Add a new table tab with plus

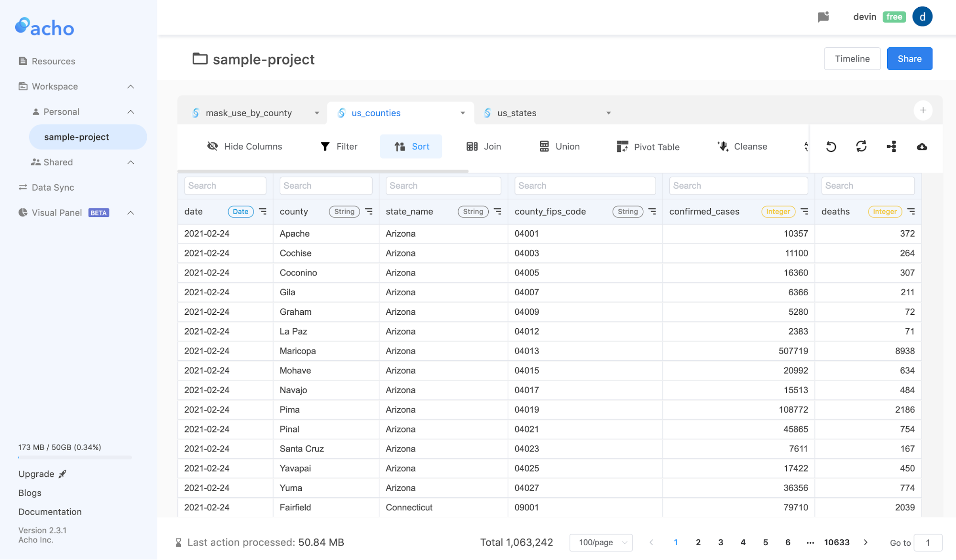click(923, 110)
